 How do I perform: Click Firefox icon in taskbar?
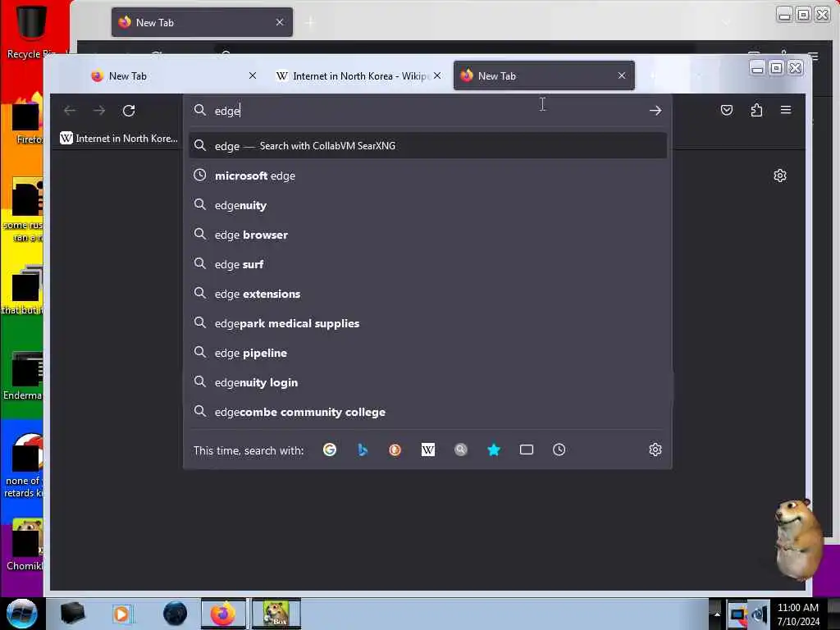click(x=223, y=614)
